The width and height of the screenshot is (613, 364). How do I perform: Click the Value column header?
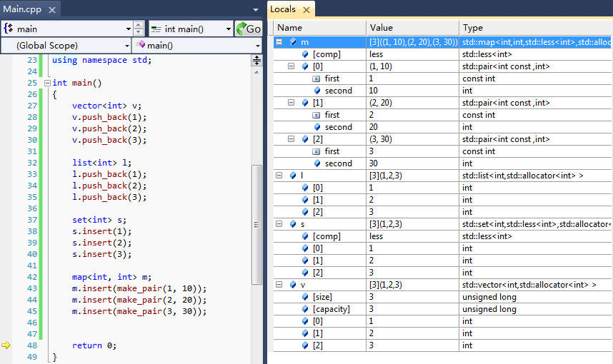412,28
